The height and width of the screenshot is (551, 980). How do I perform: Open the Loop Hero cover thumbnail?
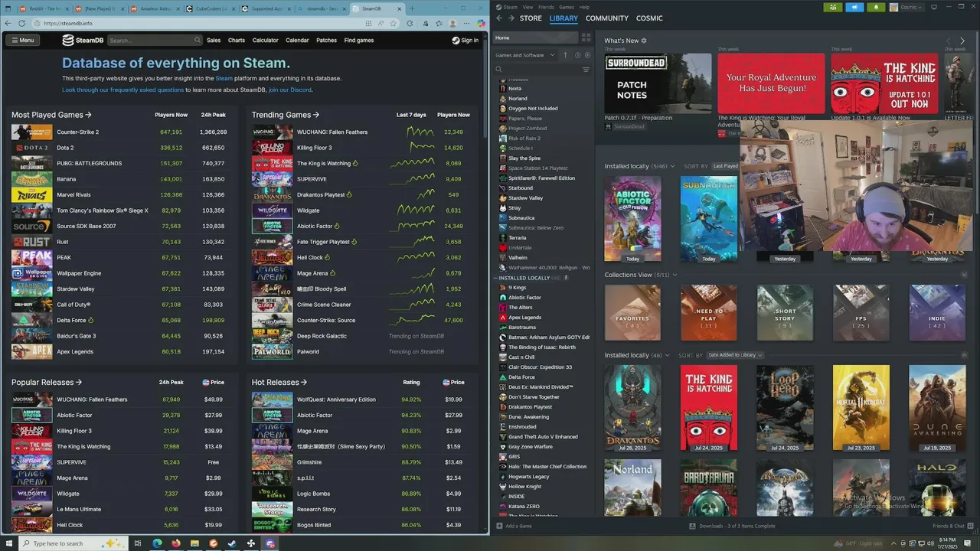click(785, 408)
